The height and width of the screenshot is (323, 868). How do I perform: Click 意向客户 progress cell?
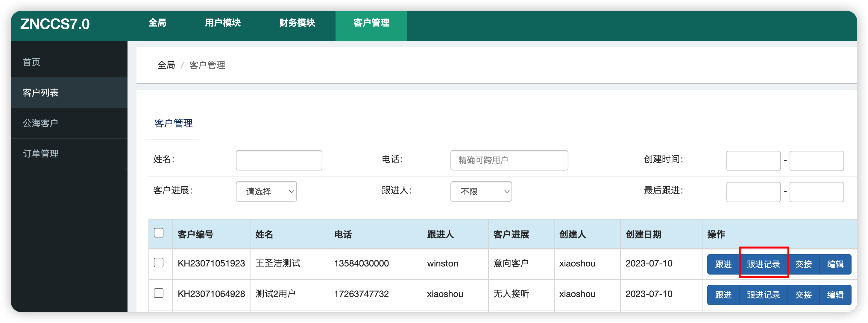[x=511, y=263]
